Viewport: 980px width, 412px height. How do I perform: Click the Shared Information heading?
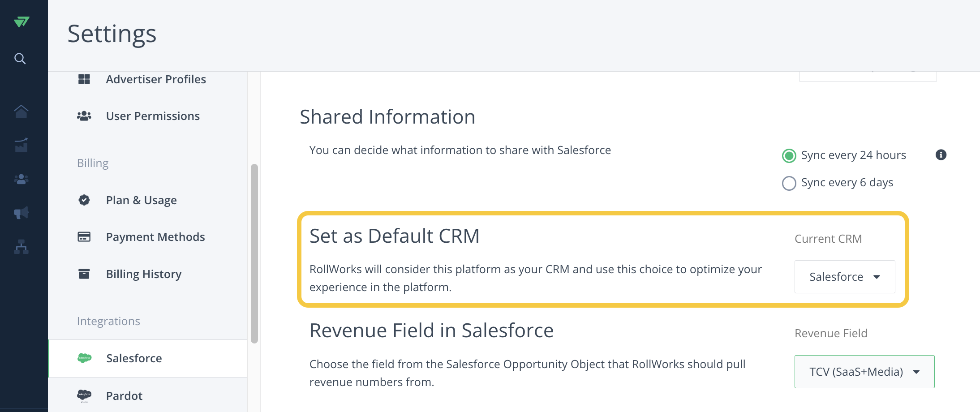tap(387, 117)
